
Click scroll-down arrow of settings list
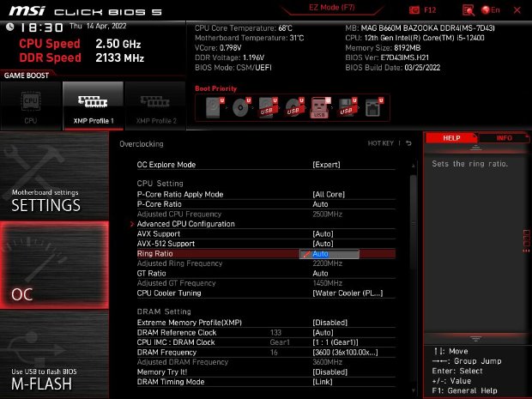click(413, 391)
